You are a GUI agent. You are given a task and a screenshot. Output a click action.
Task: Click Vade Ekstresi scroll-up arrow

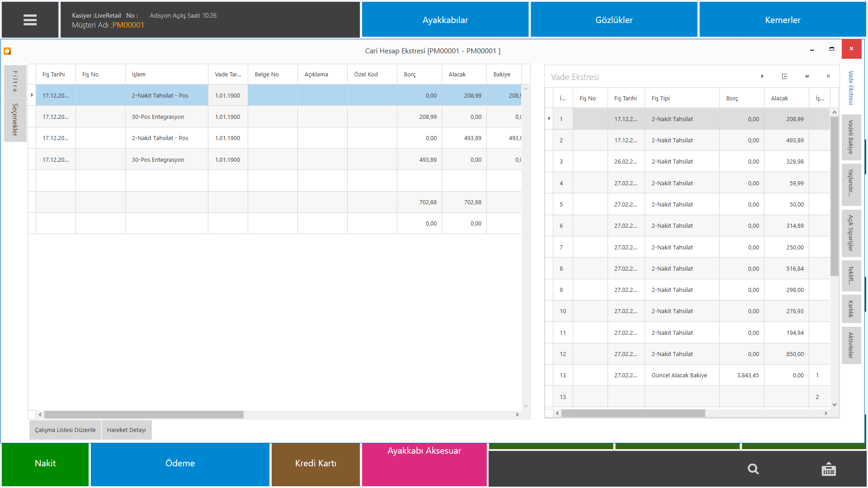(835, 112)
